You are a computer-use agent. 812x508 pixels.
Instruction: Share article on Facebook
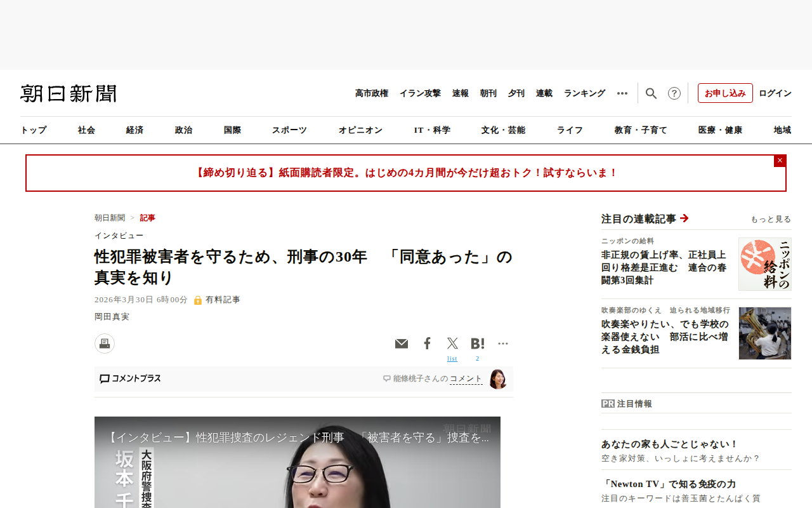pos(427,344)
